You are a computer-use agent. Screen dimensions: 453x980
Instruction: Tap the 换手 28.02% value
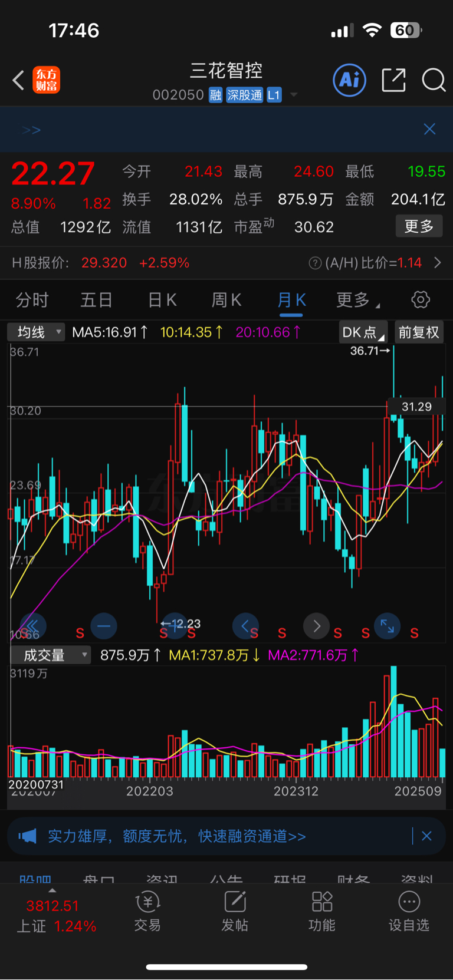196,200
